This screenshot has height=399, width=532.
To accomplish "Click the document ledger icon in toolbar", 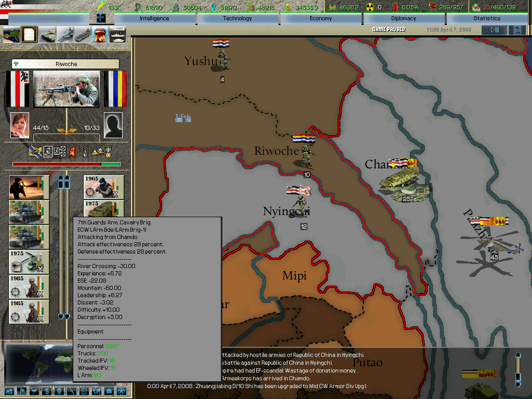I will tap(29, 35).
